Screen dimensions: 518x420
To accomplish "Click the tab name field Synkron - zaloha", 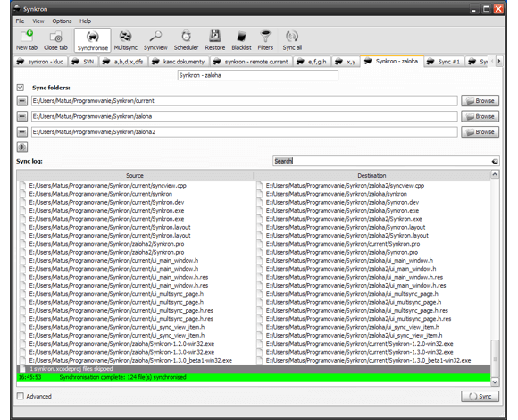I will (x=258, y=75).
